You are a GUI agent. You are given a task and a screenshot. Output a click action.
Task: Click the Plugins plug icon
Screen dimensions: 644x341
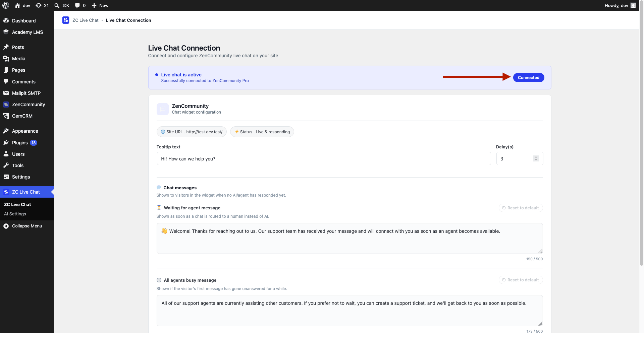click(6, 142)
